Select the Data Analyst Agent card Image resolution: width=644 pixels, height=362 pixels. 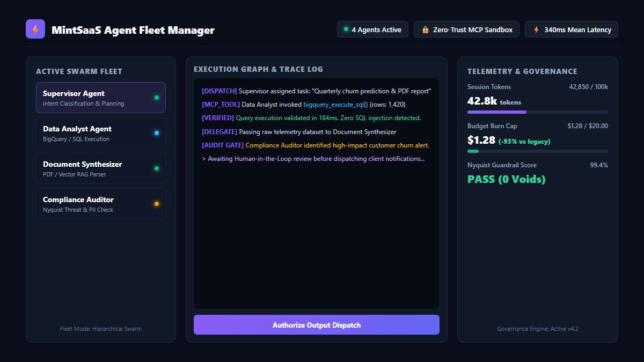coord(101,133)
